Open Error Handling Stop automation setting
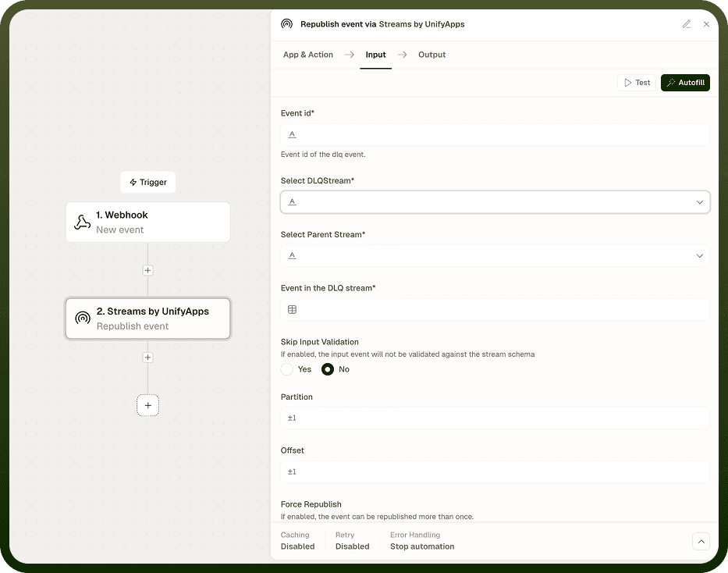This screenshot has width=728, height=573. click(x=422, y=541)
